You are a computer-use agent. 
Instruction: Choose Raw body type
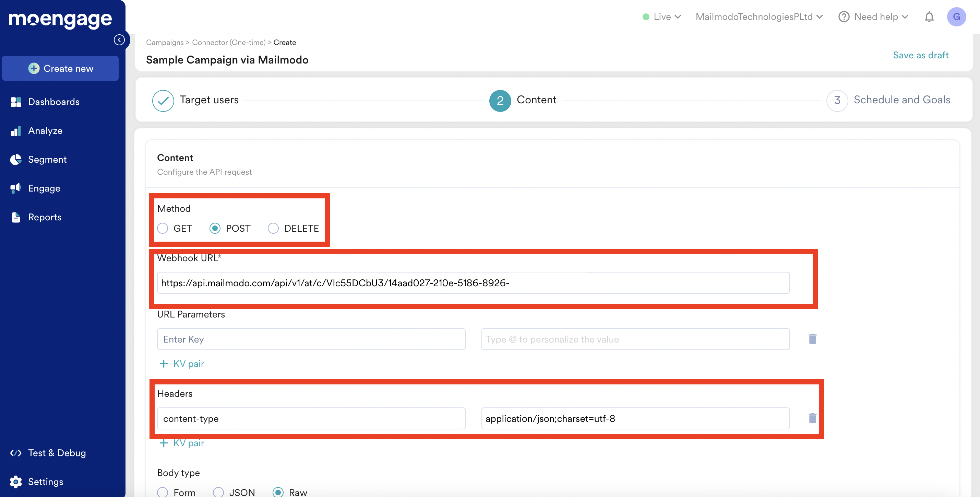pyautogui.click(x=278, y=492)
